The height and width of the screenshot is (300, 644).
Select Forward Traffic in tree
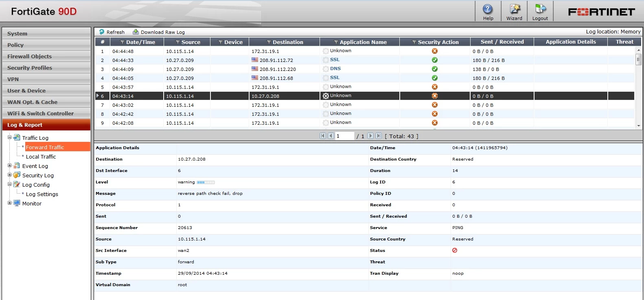pyautogui.click(x=45, y=147)
